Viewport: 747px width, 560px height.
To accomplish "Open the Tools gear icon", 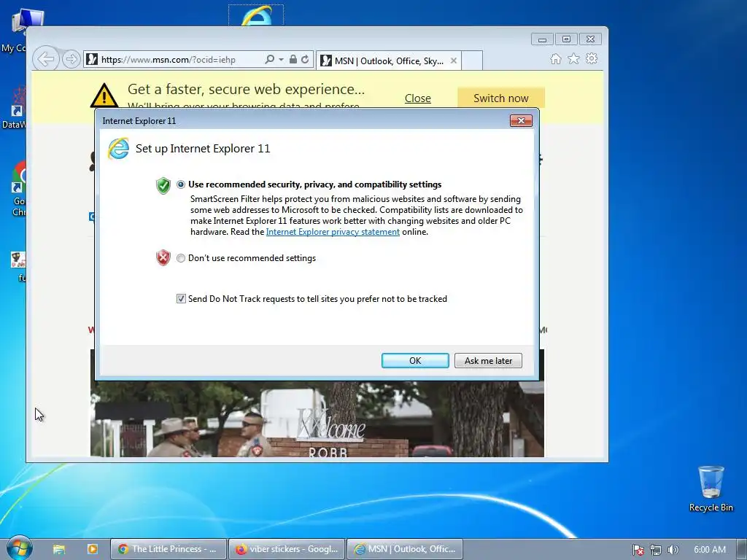I will [592, 58].
